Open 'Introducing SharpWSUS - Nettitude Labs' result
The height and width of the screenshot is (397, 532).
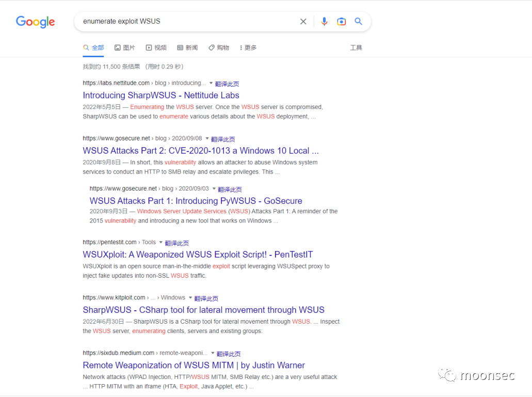(161, 96)
